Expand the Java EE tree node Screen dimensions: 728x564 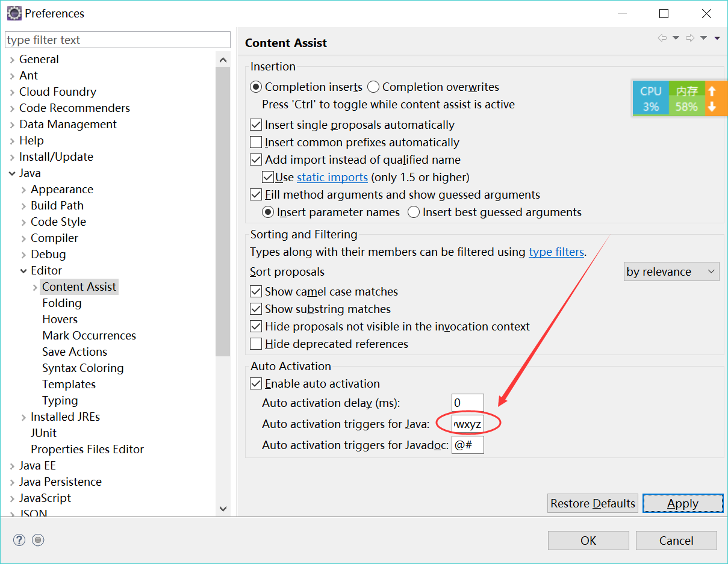pos(13,466)
